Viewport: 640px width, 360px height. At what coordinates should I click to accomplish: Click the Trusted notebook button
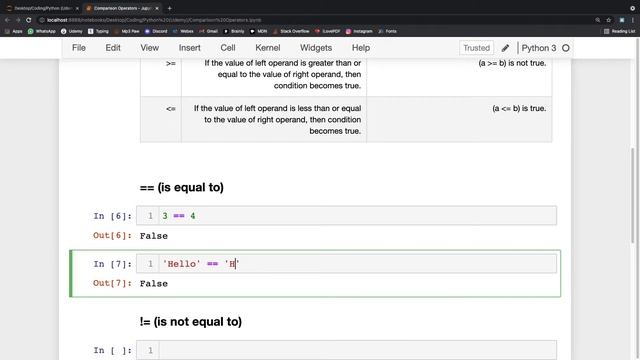pyautogui.click(x=476, y=48)
